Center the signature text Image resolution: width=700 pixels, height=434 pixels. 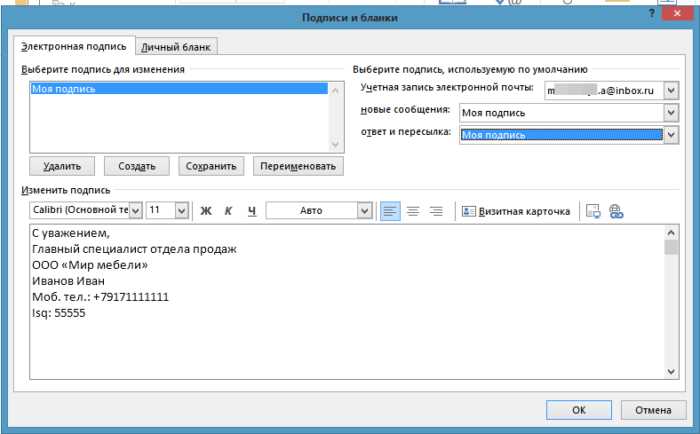click(413, 211)
